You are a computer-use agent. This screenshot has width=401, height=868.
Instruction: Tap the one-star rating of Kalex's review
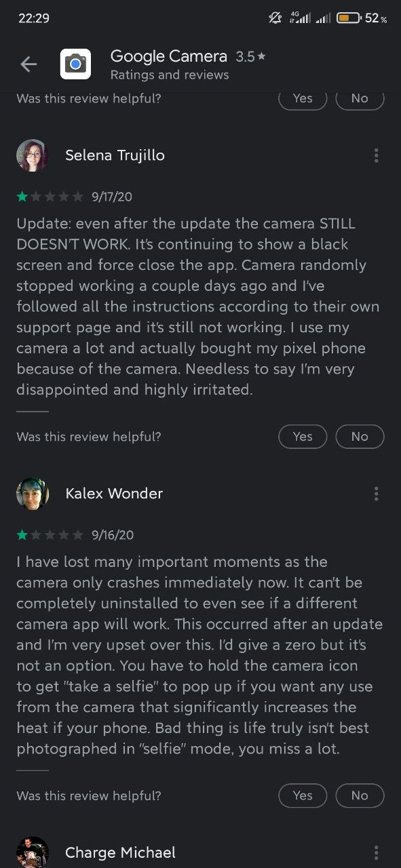click(50, 535)
